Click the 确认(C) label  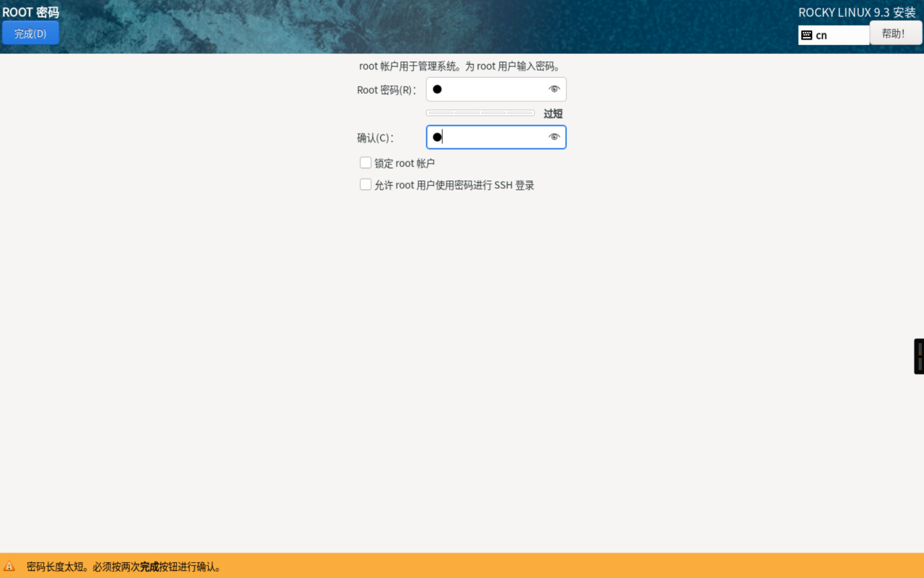coord(375,138)
